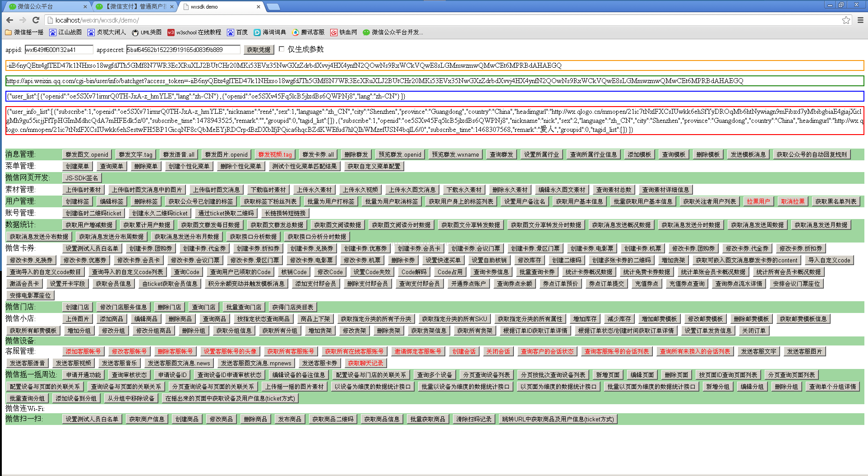Click red 拉黑用户 button
Viewport: 868px width, 476px height.
point(758,201)
